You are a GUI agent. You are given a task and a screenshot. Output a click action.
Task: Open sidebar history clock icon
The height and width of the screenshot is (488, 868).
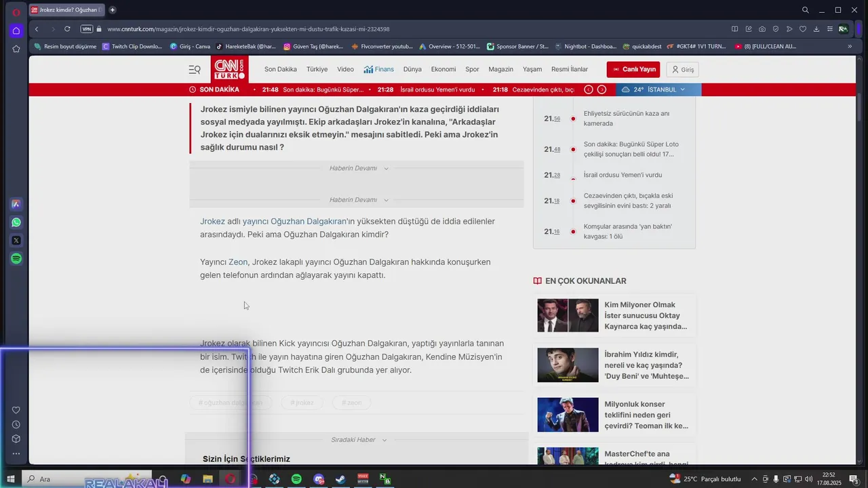[x=16, y=424]
